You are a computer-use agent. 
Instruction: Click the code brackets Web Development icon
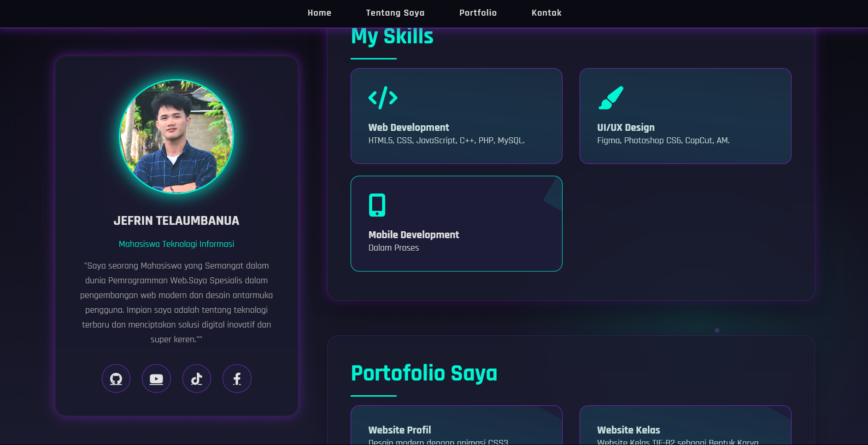[x=382, y=98]
